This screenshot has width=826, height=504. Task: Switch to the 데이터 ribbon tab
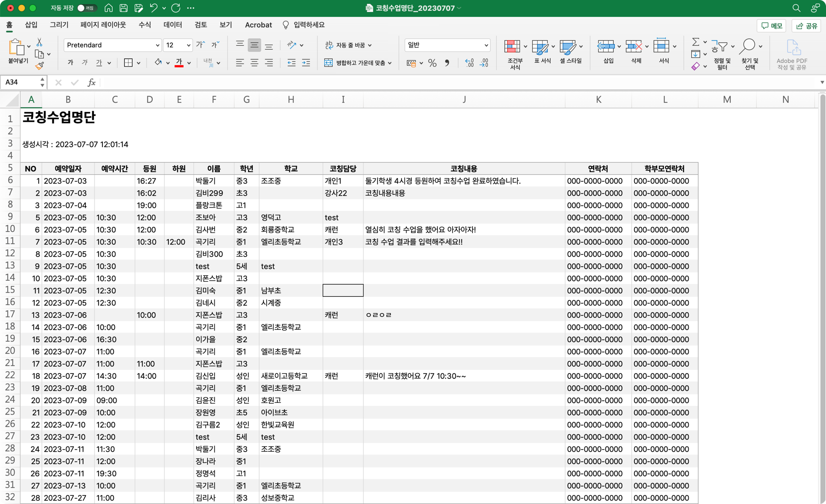coord(172,25)
